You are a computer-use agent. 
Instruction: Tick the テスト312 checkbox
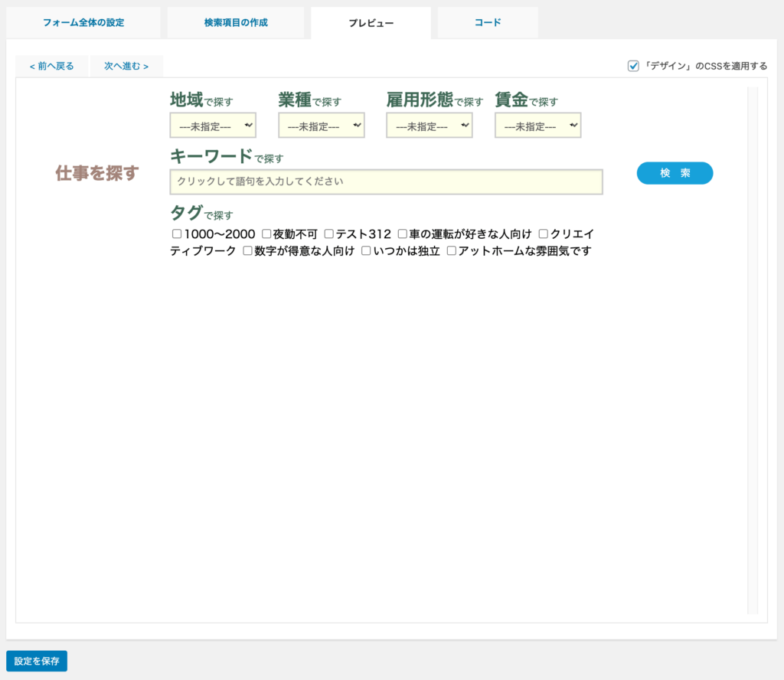coord(329,234)
